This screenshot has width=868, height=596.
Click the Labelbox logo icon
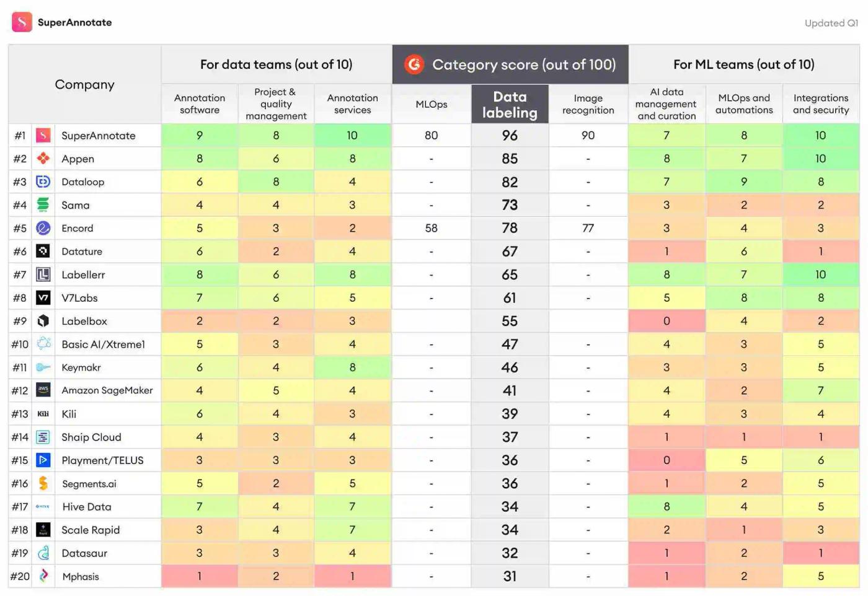43,321
